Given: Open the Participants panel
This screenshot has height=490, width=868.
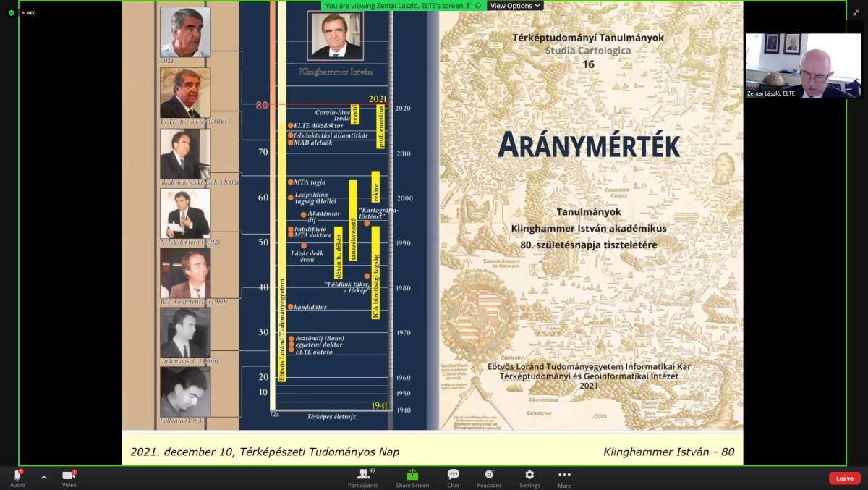Looking at the screenshot, I should click(363, 478).
